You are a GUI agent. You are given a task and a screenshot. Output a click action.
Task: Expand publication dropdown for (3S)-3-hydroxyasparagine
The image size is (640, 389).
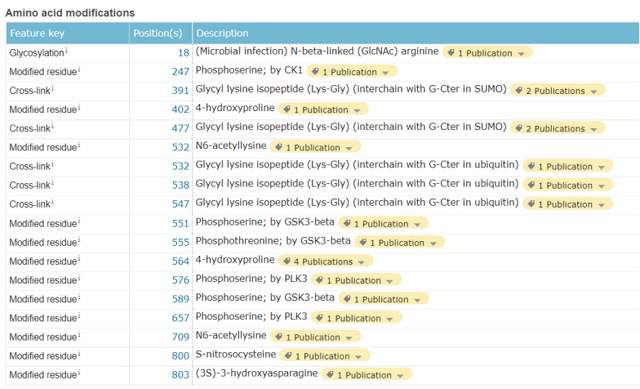pos(367,375)
